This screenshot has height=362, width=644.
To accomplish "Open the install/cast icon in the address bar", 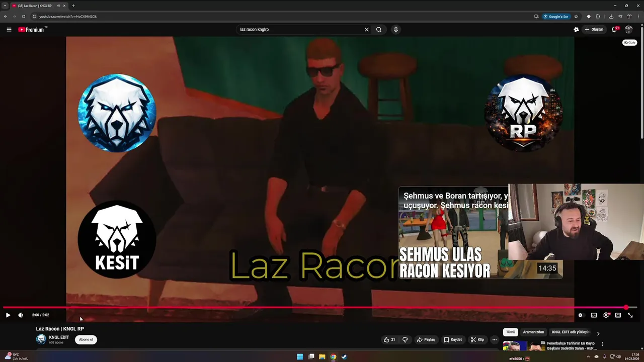I will click(536, 17).
